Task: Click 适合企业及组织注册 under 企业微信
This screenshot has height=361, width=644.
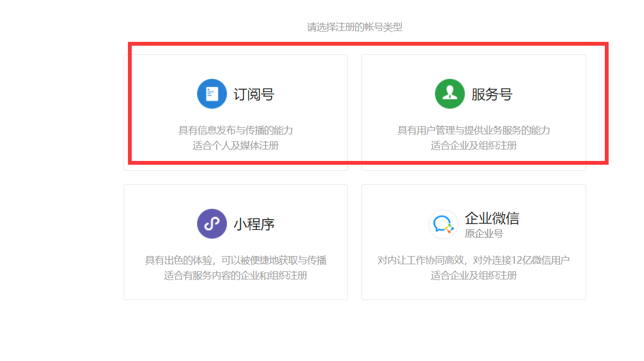Action: coord(474,276)
